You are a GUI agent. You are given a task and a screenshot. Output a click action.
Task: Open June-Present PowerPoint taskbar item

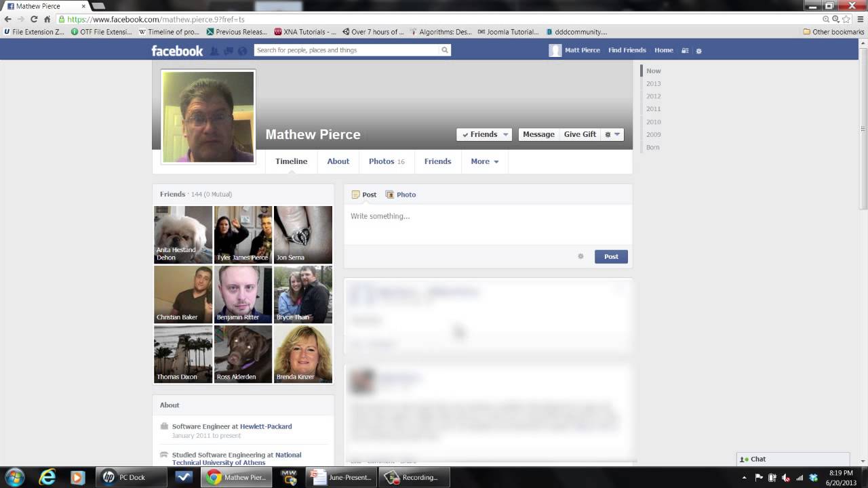pos(341,477)
